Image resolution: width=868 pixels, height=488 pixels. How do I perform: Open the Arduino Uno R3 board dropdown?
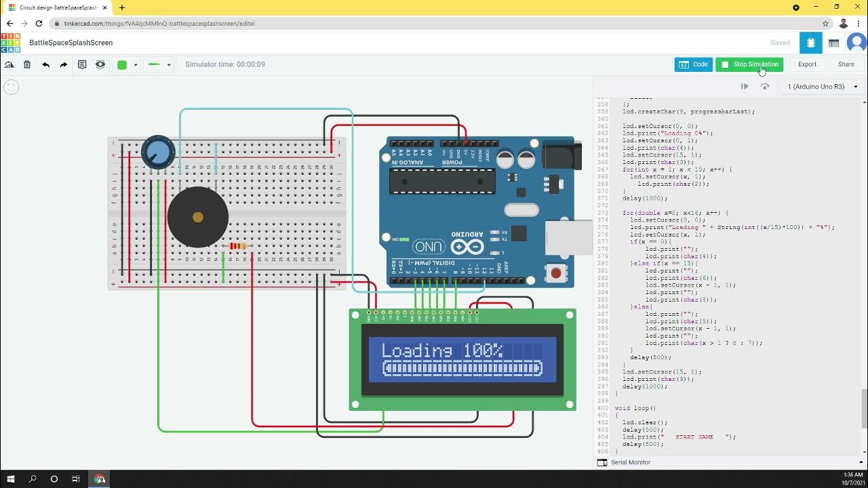[x=822, y=87]
